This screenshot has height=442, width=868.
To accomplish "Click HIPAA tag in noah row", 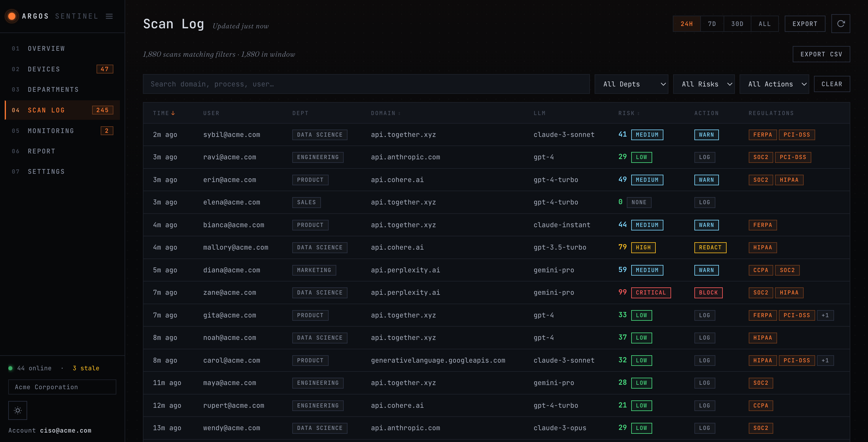I will coord(763,338).
